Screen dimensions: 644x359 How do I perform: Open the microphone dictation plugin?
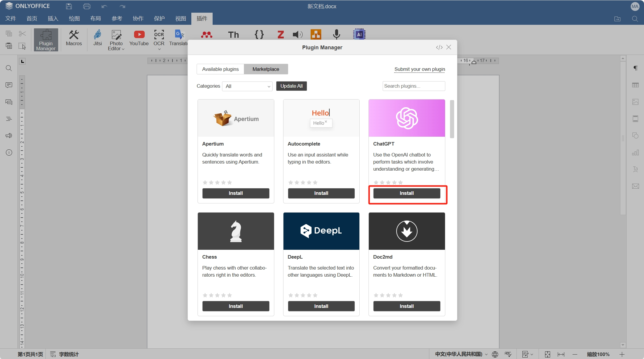(336, 34)
